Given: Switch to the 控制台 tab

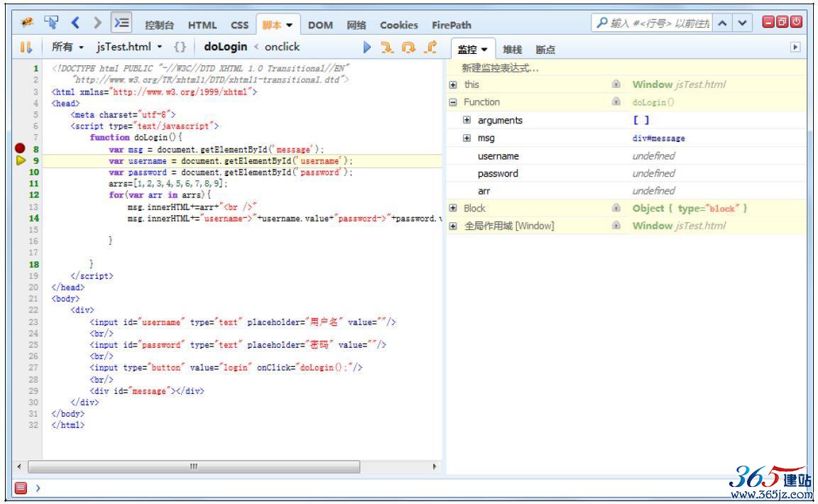Looking at the screenshot, I should point(159,25).
